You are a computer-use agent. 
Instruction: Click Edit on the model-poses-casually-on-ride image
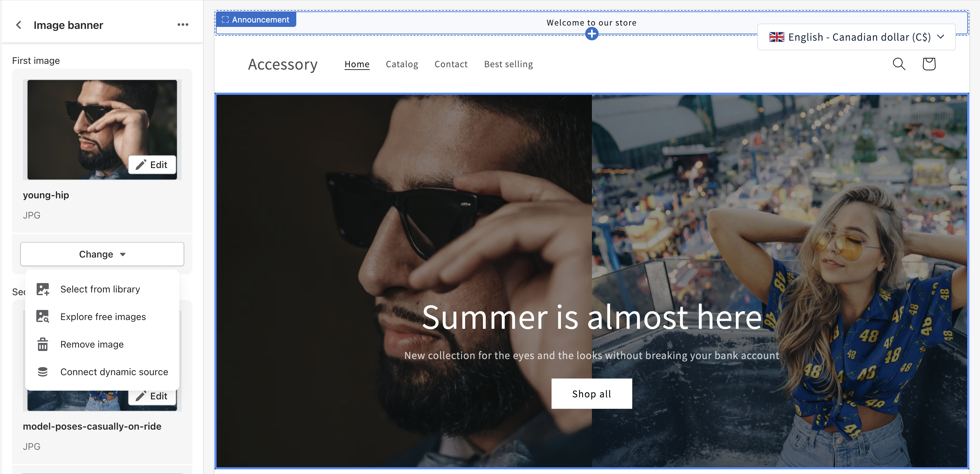152,396
